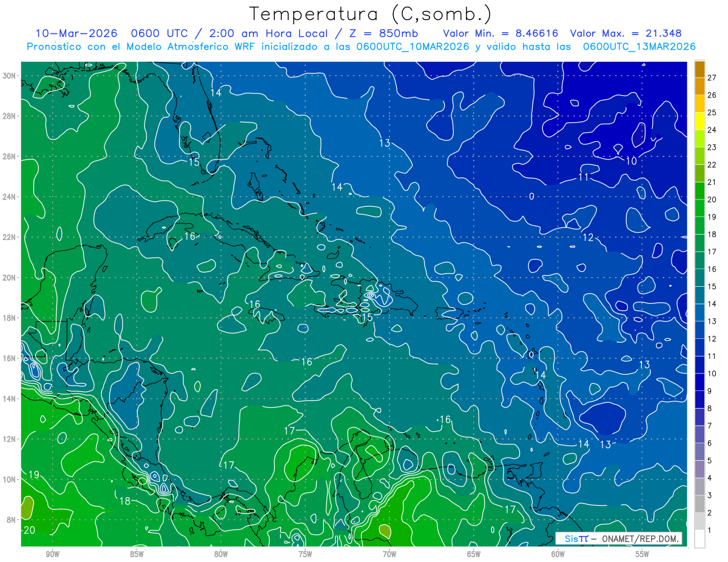The image size is (728, 562).
Task: Click the 0600UTC_13MAR2026 valid-until text
Action: 639,47
